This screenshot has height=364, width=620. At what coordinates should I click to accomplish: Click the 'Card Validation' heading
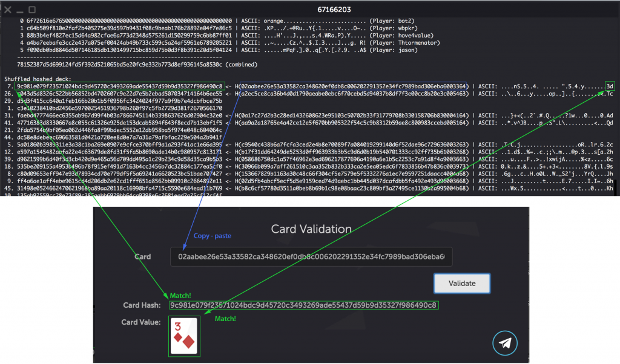(x=311, y=229)
